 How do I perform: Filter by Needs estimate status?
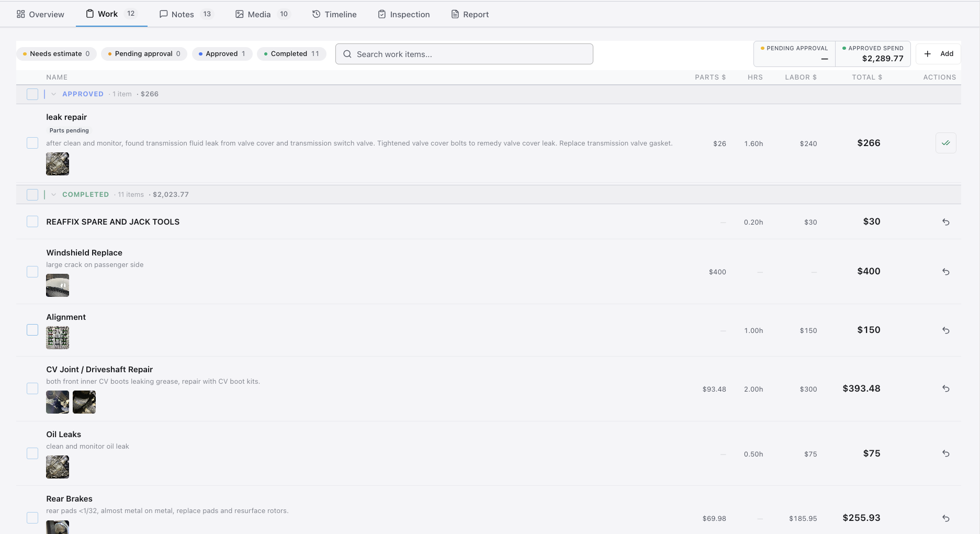pos(57,53)
